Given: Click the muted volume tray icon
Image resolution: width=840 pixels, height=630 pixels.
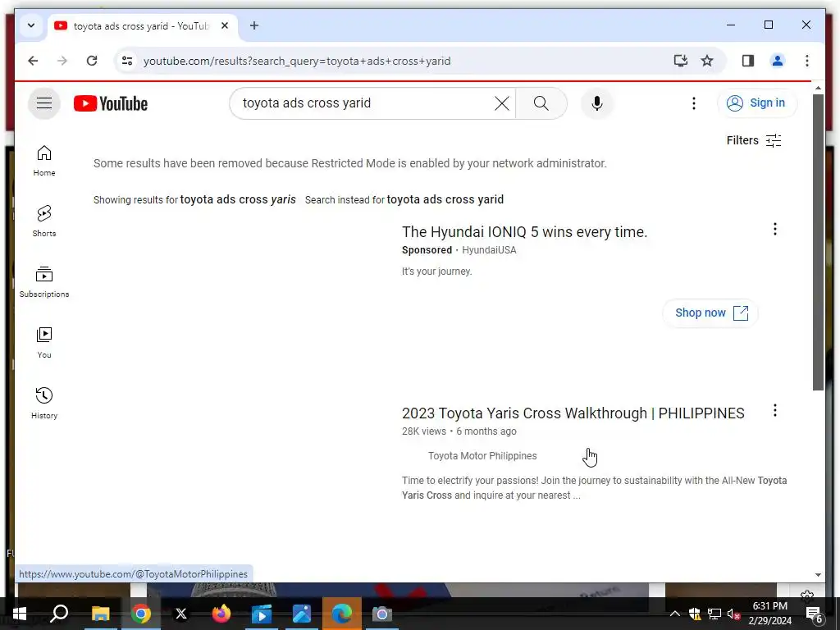Looking at the screenshot, I should [733, 614].
